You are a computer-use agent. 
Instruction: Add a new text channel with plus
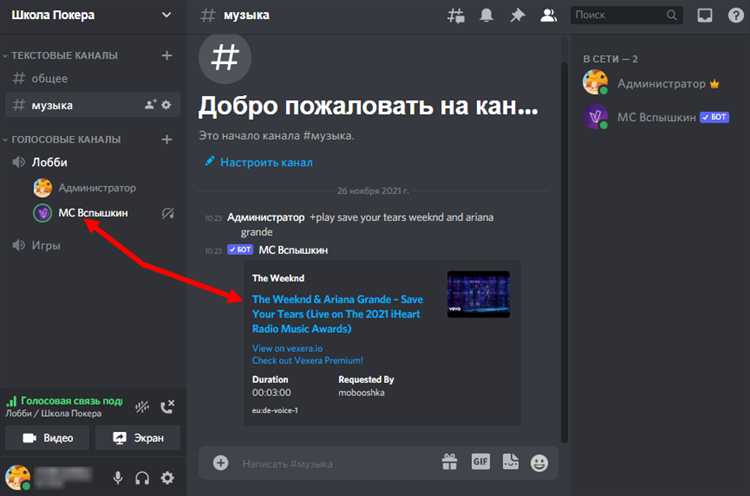pyautogui.click(x=166, y=55)
